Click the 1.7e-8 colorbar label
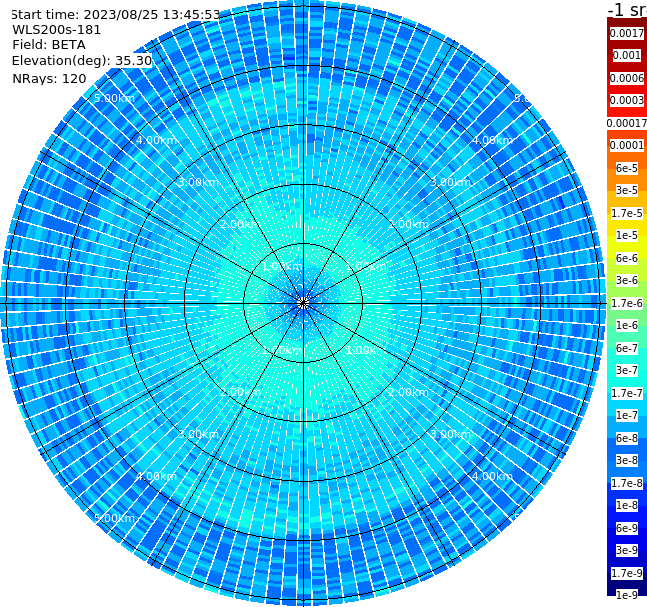 coord(627,483)
